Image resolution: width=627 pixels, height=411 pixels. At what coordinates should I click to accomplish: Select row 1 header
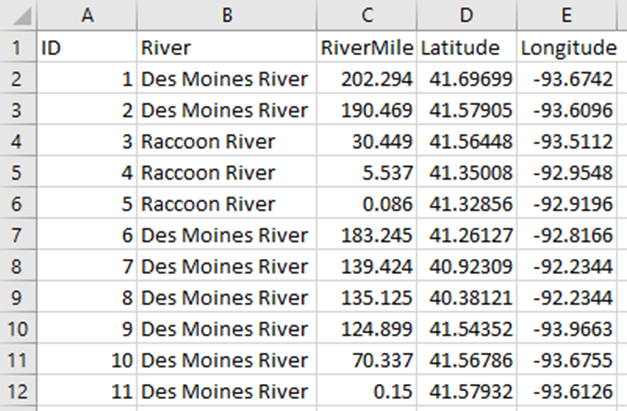[x=18, y=47]
